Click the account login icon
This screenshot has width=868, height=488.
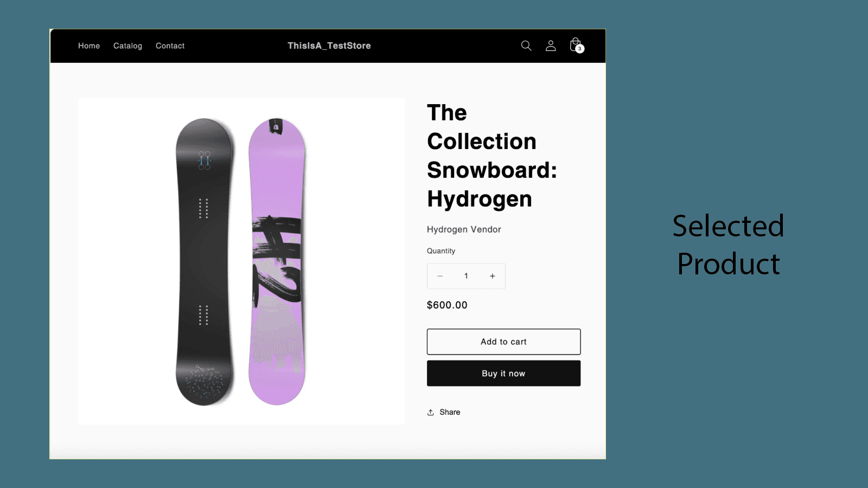tap(551, 46)
